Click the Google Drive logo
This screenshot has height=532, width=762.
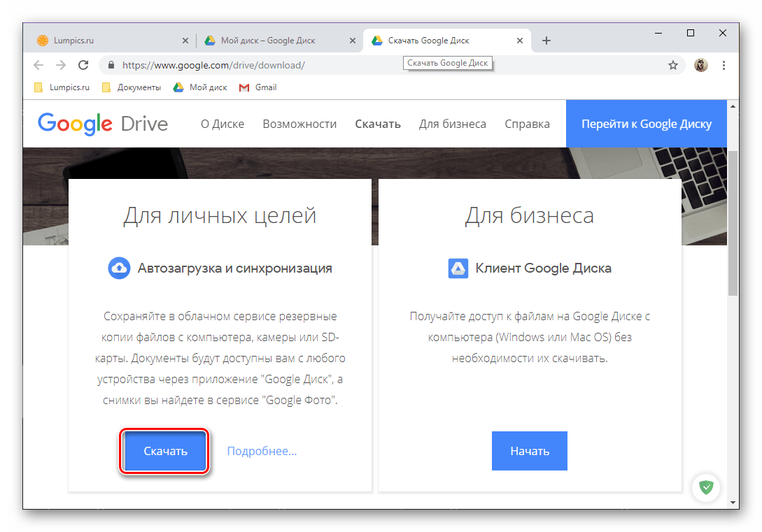[103, 124]
